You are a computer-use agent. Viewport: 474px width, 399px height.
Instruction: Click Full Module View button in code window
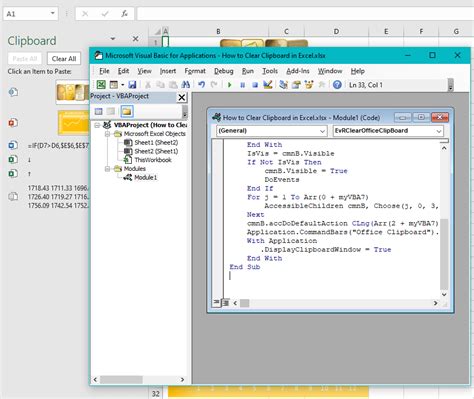(226, 303)
